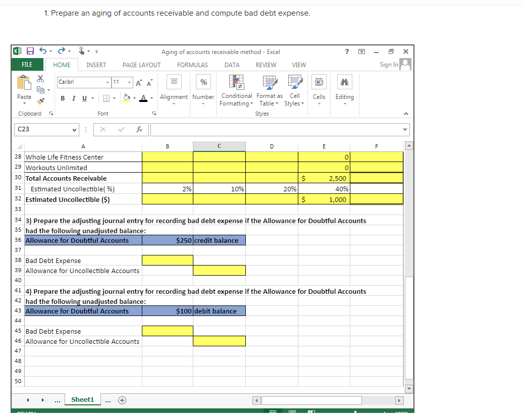Select the Select All corner triangle
Screen dimensions: 525x420
19,146
